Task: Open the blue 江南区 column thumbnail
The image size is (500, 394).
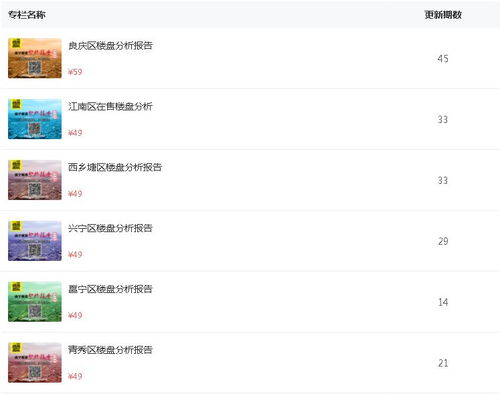Action: [x=35, y=119]
